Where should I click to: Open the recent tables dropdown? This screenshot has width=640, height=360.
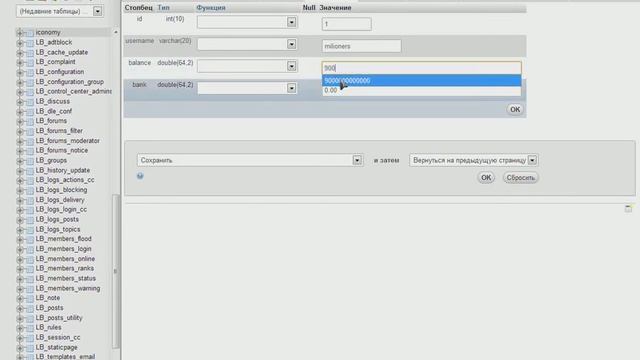pyautogui.click(x=59, y=11)
